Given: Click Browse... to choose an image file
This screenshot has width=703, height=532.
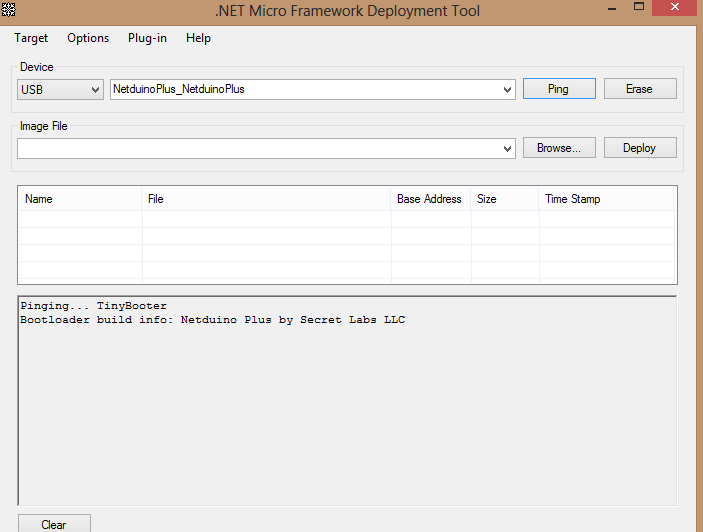Looking at the screenshot, I should tap(559, 148).
